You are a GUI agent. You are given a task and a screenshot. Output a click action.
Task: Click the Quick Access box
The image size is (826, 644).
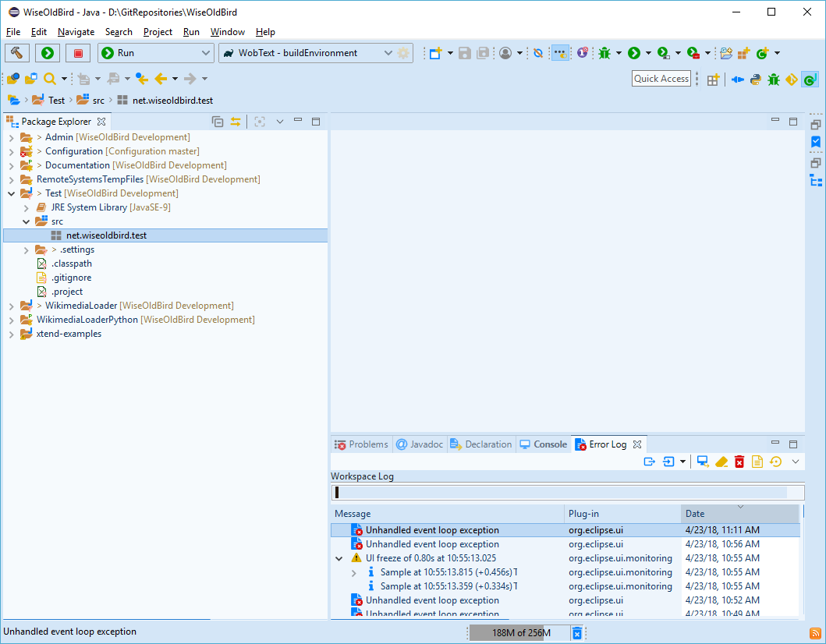pyautogui.click(x=661, y=79)
